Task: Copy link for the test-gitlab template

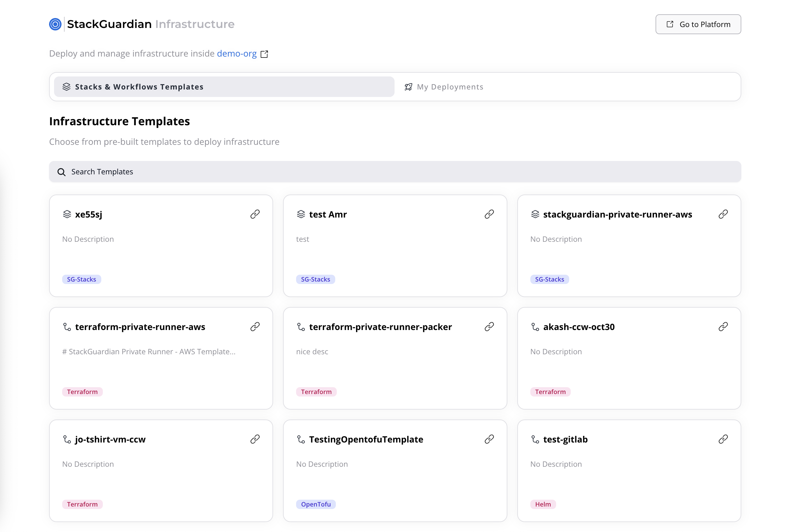Action: pos(723,439)
